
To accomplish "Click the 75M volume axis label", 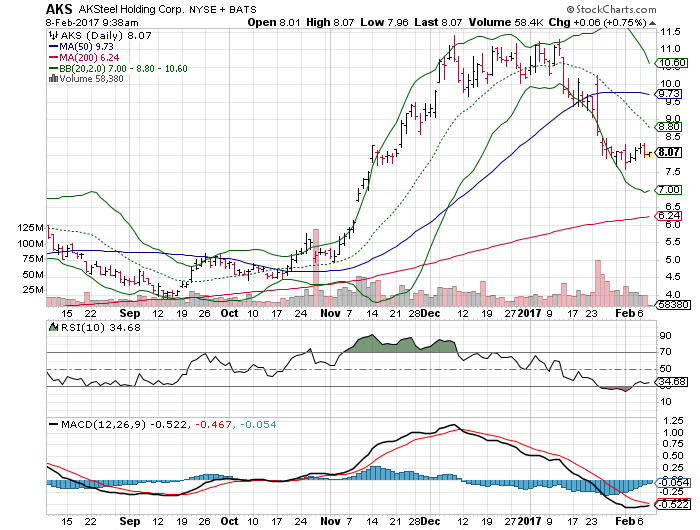I will coord(33,259).
